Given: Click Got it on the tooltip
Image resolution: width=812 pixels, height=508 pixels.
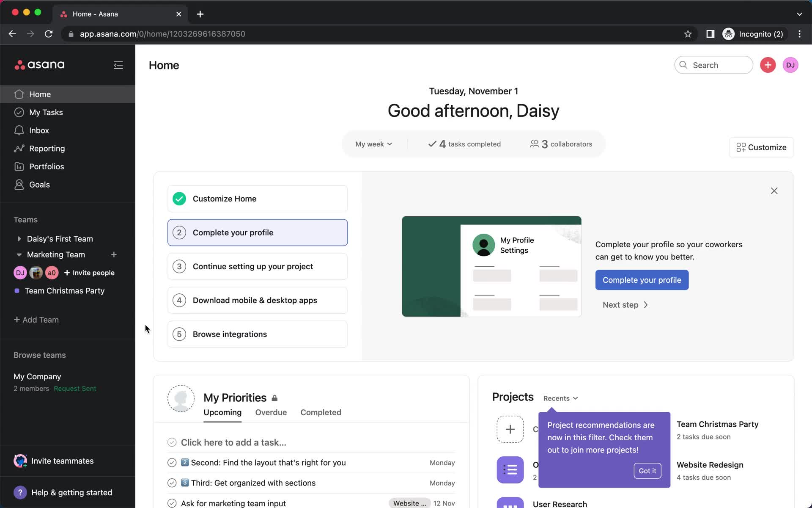Looking at the screenshot, I should (647, 471).
